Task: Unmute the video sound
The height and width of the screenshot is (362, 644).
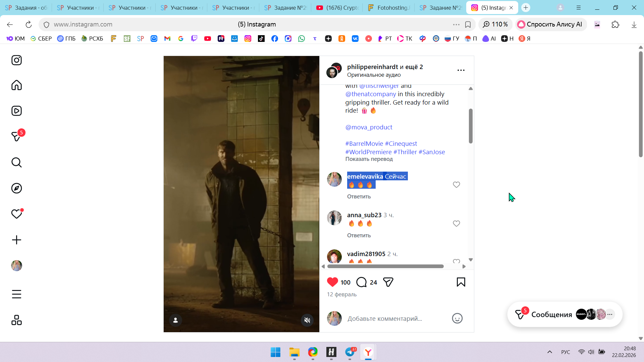Action: (307, 320)
